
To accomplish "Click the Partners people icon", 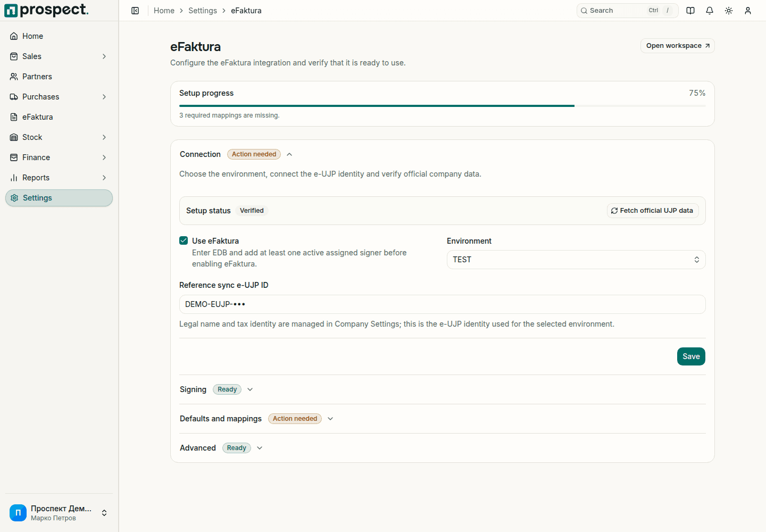I will point(14,77).
